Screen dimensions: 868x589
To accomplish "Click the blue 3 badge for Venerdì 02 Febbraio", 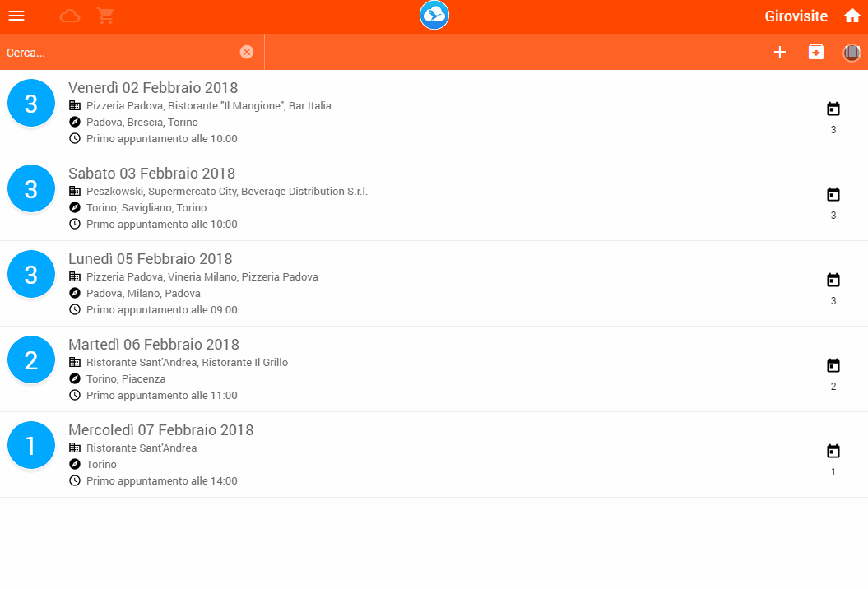I will coord(31,103).
